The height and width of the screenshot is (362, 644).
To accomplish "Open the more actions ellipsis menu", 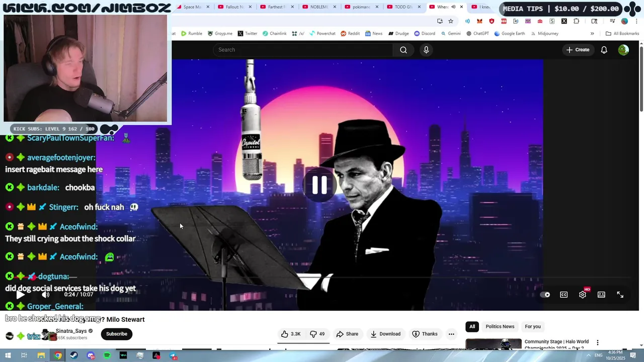I will (451, 334).
